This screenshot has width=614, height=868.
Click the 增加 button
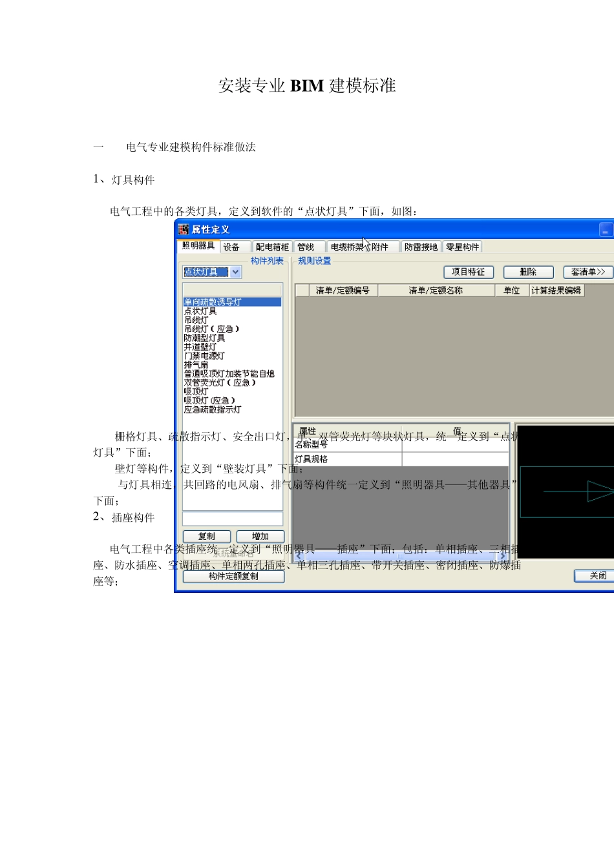point(260,536)
